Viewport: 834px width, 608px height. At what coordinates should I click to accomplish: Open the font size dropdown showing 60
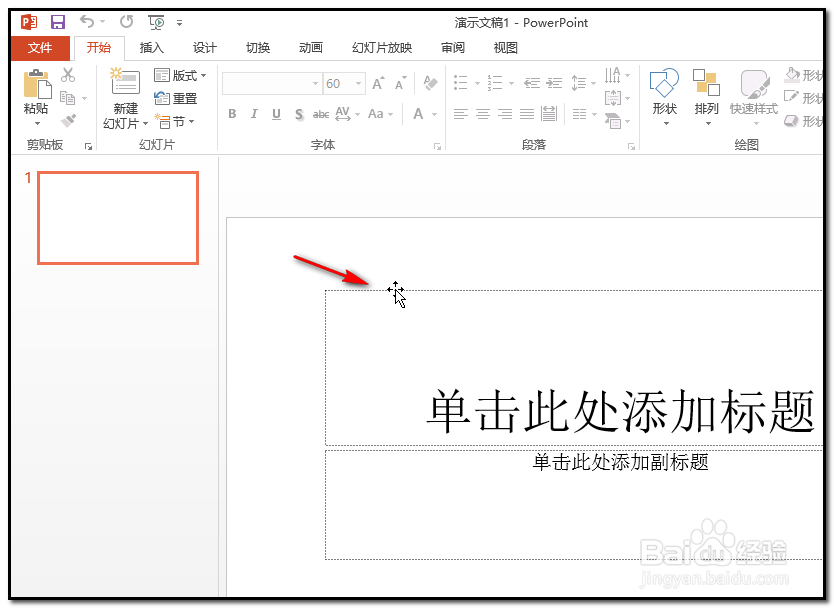(358, 83)
